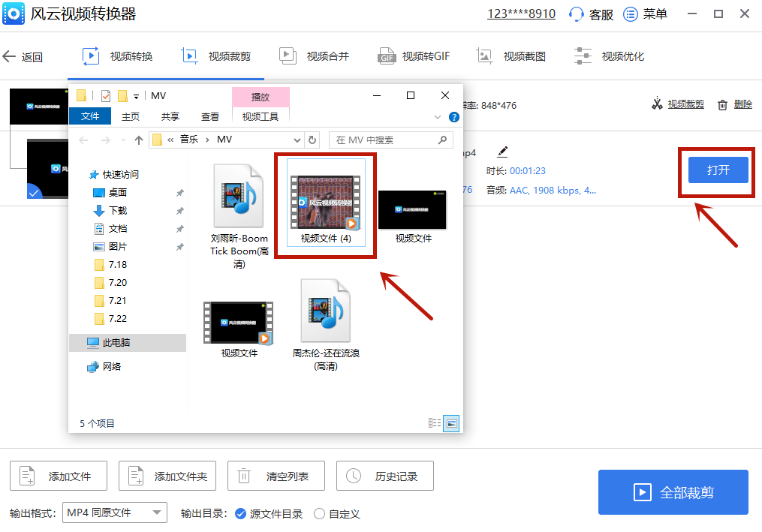Select 此电脑 in navigation pane
The width and height of the screenshot is (762, 532).
point(128,342)
